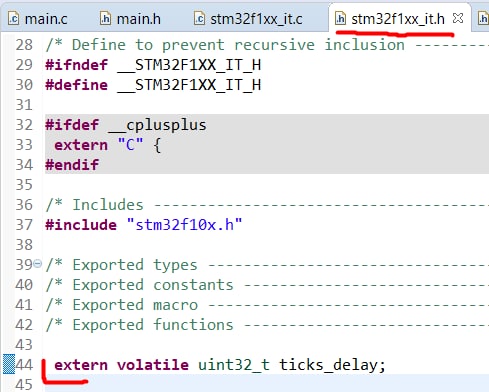Click the header file icon on main.h tab
Screen dimensions: 489x392
pos(105,19)
